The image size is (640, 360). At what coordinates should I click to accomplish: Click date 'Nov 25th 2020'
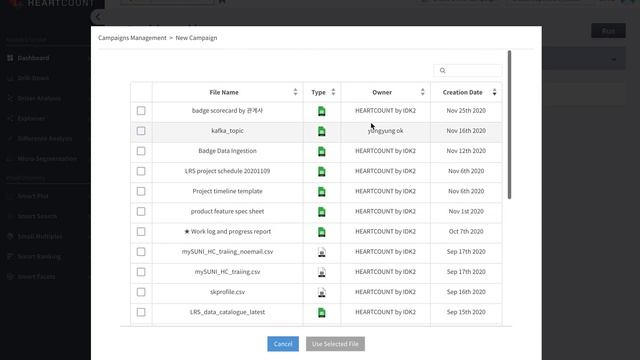(x=466, y=111)
